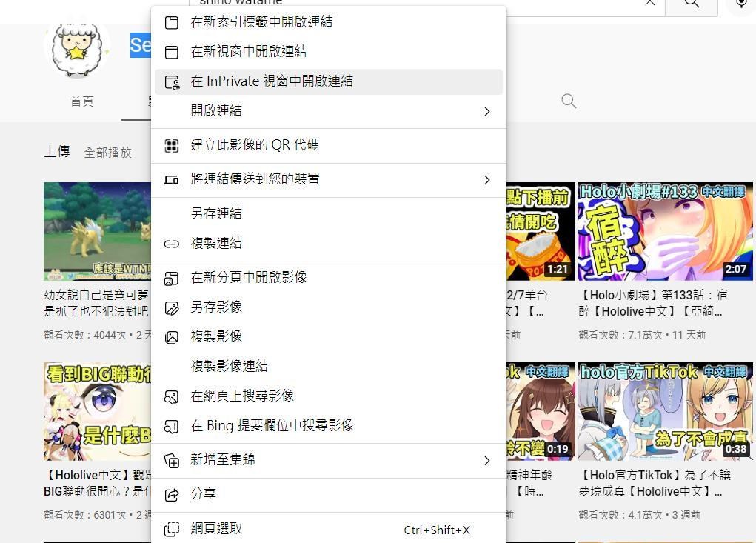Open the 宿醉 video thumbnail
This screenshot has width=756, height=543.
click(x=666, y=231)
